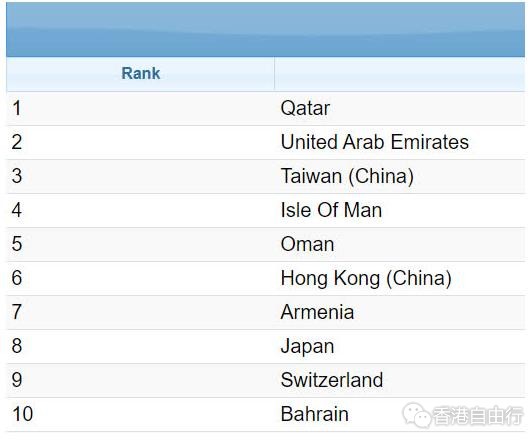Select the United Arab Emirates entry
Screen dimensions: 530x440
click(x=375, y=142)
